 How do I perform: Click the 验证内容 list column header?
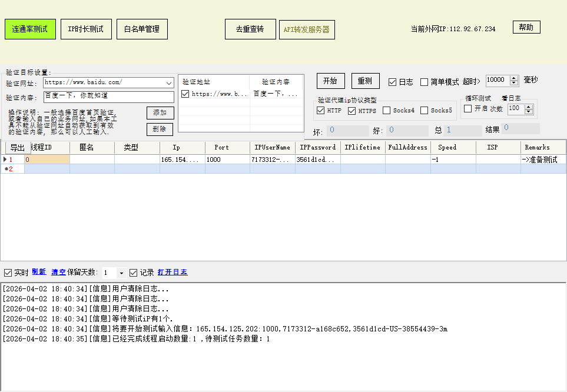(x=276, y=82)
